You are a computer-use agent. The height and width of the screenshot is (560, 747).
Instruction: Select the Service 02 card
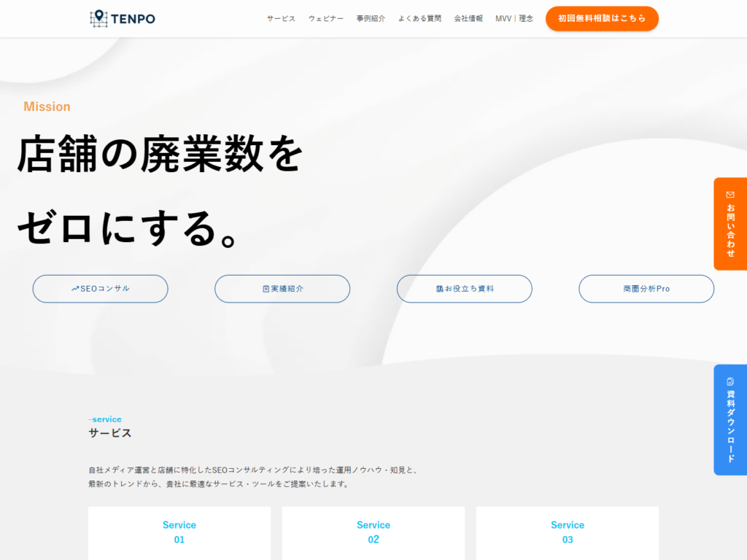373,532
